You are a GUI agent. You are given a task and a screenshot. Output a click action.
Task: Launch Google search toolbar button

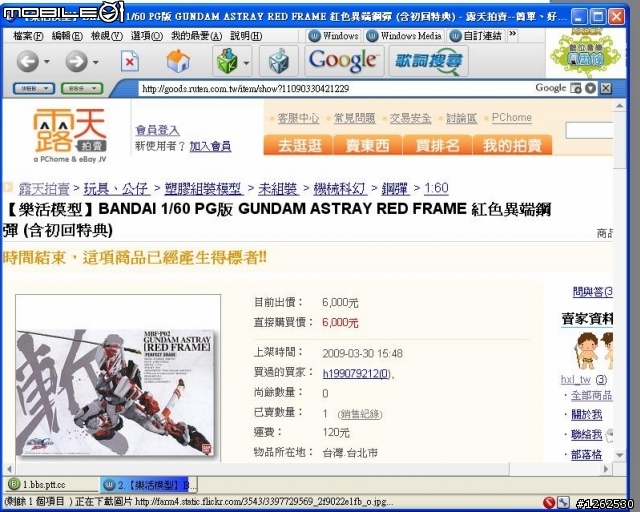tap(344, 61)
